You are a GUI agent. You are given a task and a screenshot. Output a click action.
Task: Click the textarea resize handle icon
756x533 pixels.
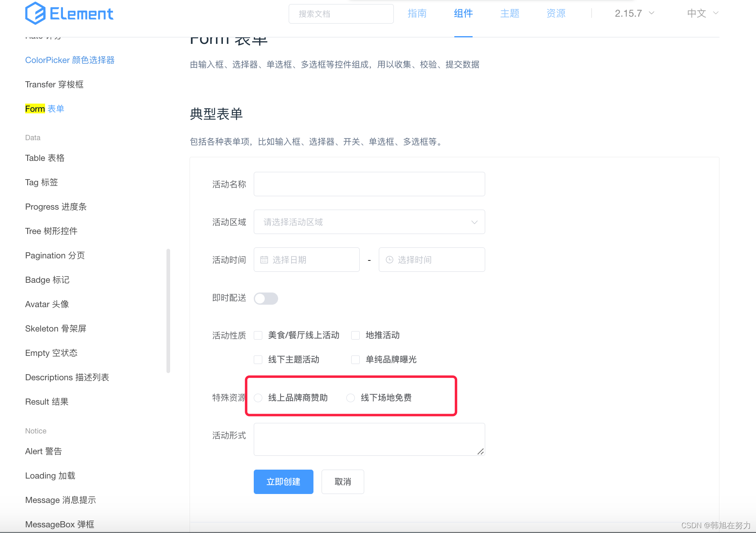480,451
